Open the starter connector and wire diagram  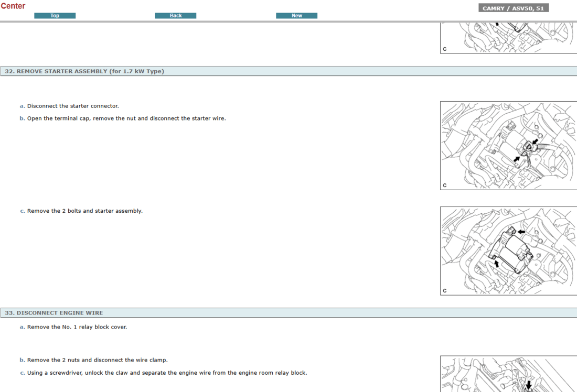[508, 145]
